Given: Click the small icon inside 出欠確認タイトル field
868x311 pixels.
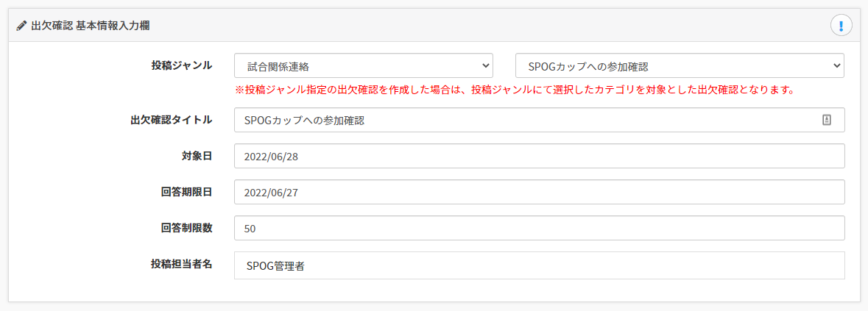Looking at the screenshot, I should (x=827, y=121).
